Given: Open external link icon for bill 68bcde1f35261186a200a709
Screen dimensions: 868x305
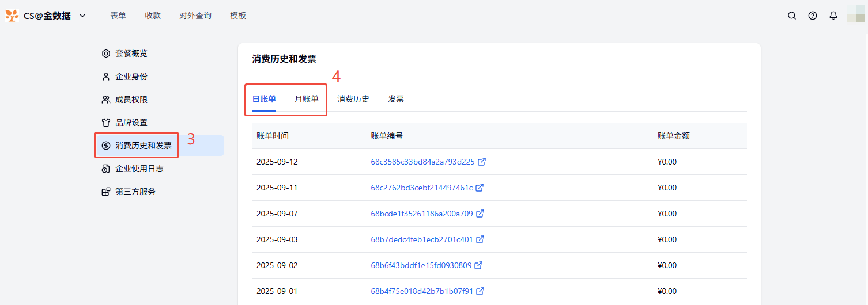Looking at the screenshot, I should (x=480, y=213).
